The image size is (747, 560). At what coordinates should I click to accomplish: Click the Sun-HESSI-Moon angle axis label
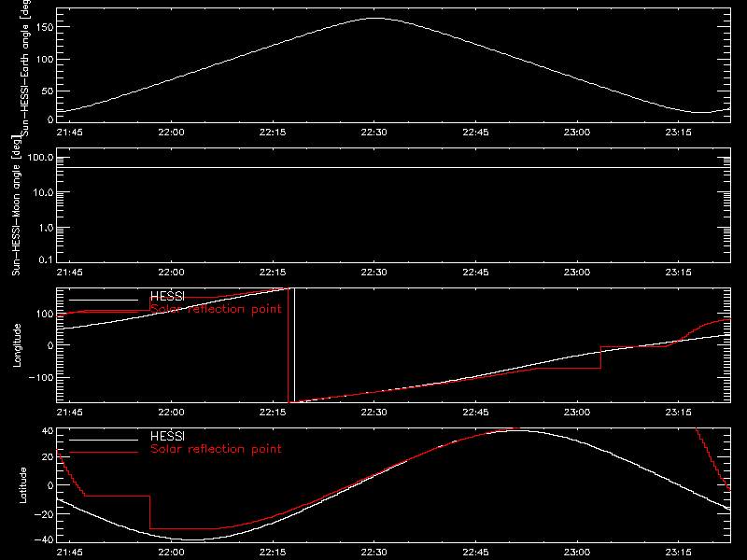pos(16,205)
